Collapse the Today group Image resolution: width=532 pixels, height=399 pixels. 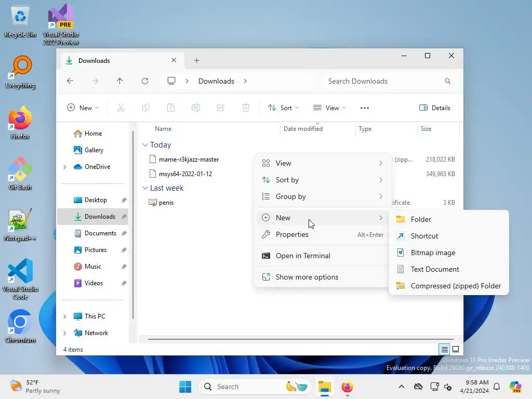click(x=145, y=145)
